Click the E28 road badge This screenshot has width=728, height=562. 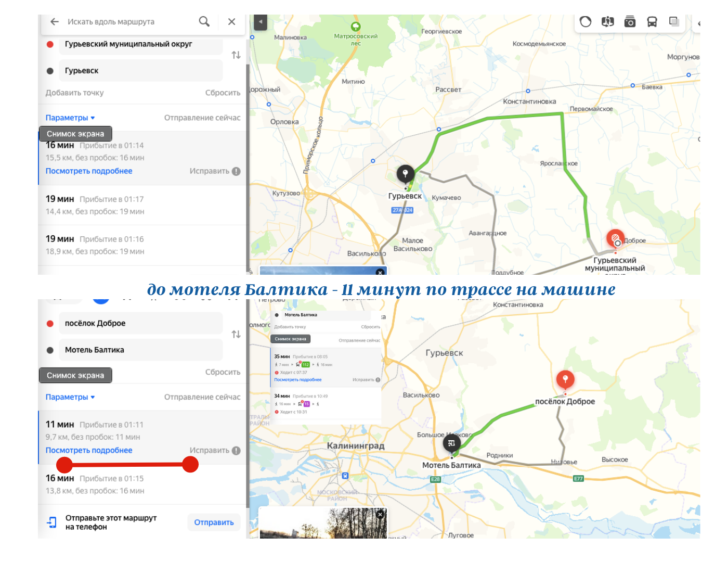tap(436, 479)
